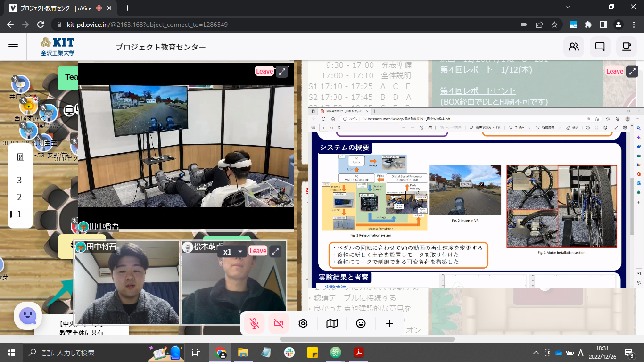The height and width of the screenshot is (362, 644).
Task: Open a new browser tab
Action: [x=127, y=8]
